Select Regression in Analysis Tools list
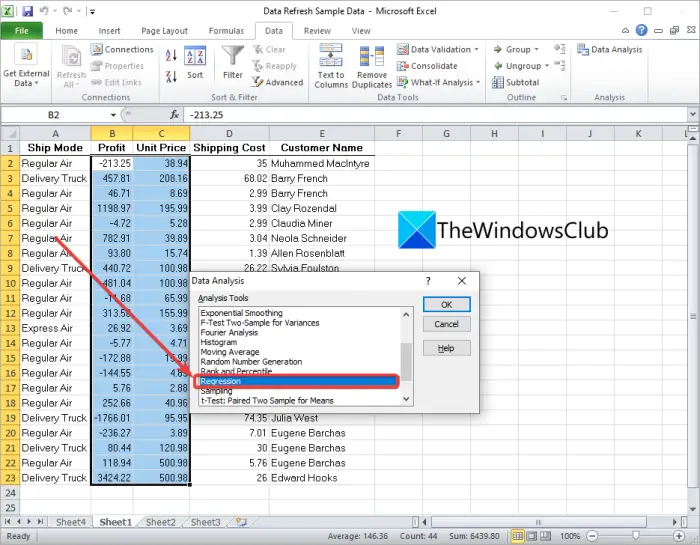 (298, 381)
